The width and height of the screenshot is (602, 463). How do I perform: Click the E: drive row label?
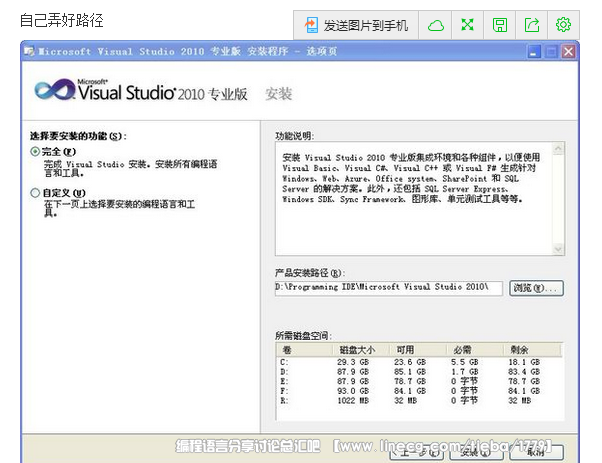point(284,381)
